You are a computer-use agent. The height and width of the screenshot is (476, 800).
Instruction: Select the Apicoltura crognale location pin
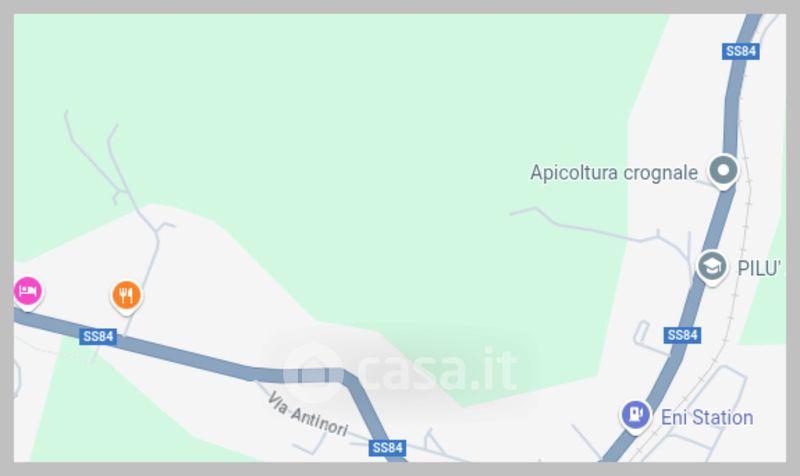723,171
